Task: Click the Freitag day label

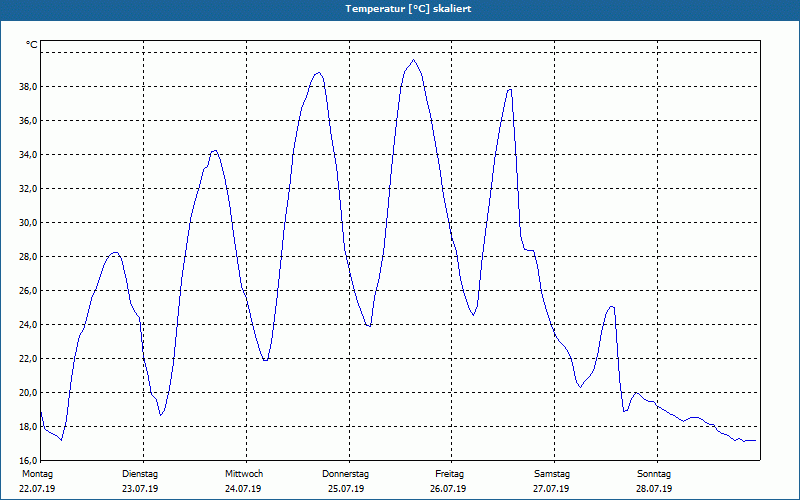Action: click(449, 474)
